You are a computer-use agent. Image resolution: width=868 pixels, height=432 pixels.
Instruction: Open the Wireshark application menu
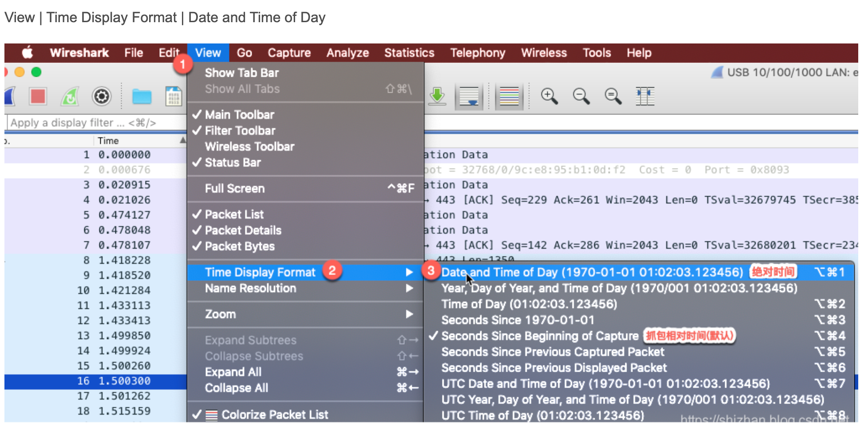pyautogui.click(x=79, y=53)
